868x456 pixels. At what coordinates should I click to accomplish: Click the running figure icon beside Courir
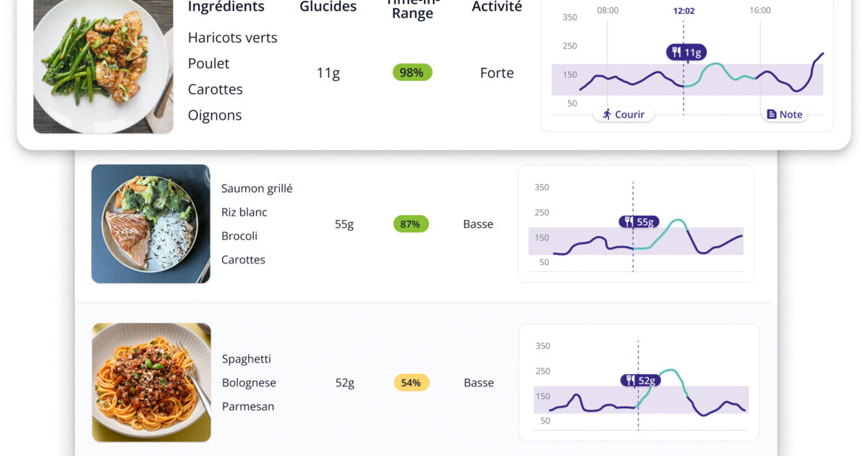(607, 114)
